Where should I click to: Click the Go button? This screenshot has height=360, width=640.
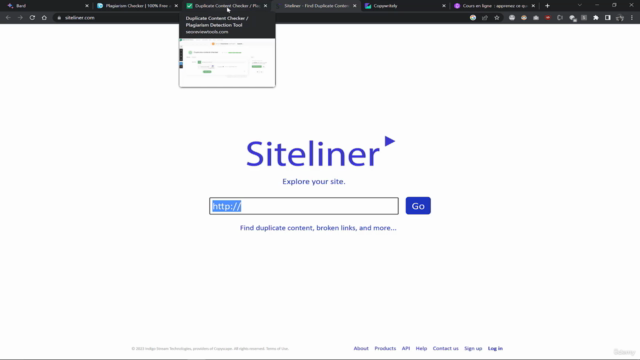point(418,206)
